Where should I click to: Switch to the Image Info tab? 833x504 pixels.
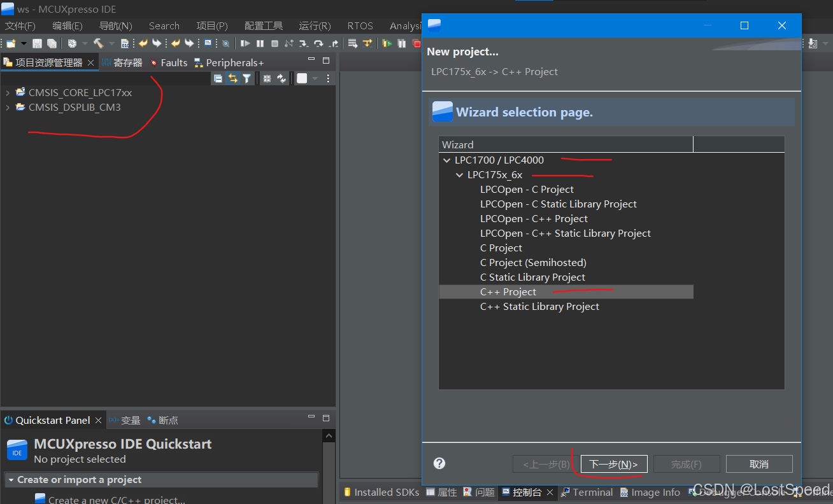(650, 492)
